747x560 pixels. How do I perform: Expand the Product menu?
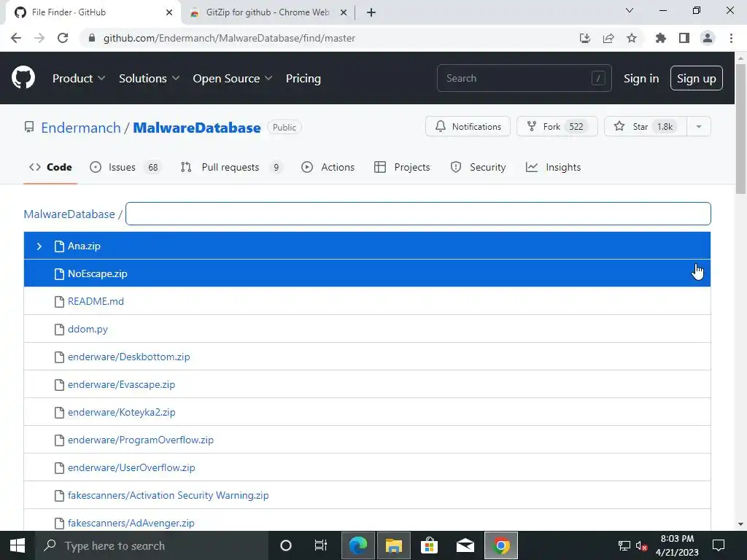pyautogui.click(x=79, y=79)
